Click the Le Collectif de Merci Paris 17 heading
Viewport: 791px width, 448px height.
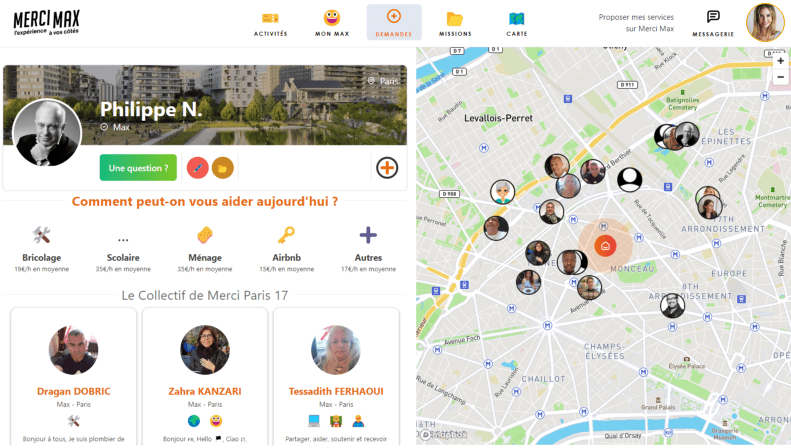(205, 295)
